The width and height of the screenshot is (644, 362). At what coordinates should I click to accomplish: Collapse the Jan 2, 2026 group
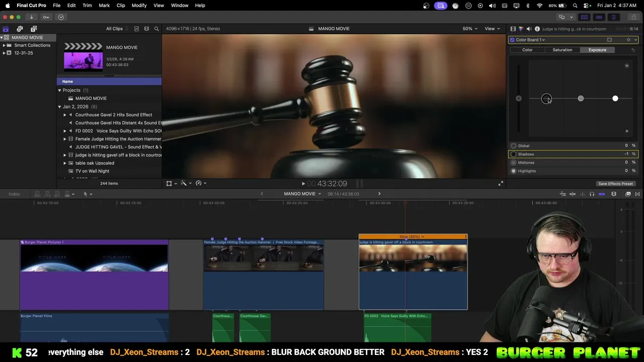coord(59,107)
